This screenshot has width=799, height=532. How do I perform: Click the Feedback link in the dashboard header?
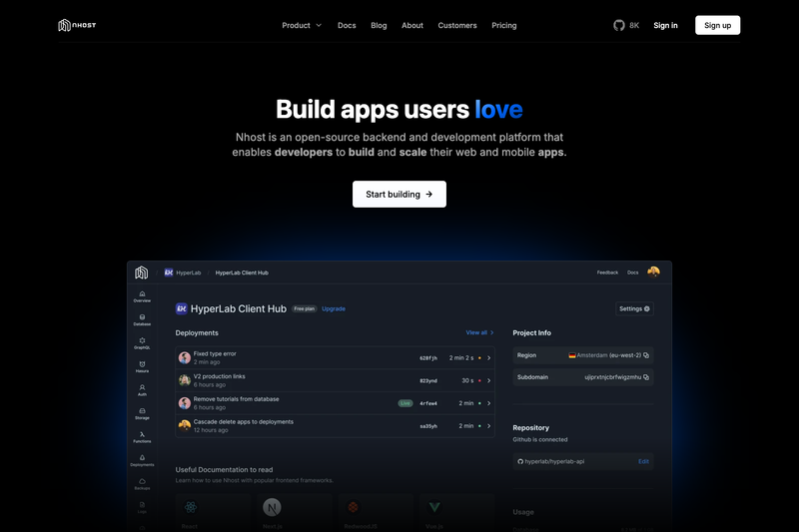click(607, 272)
